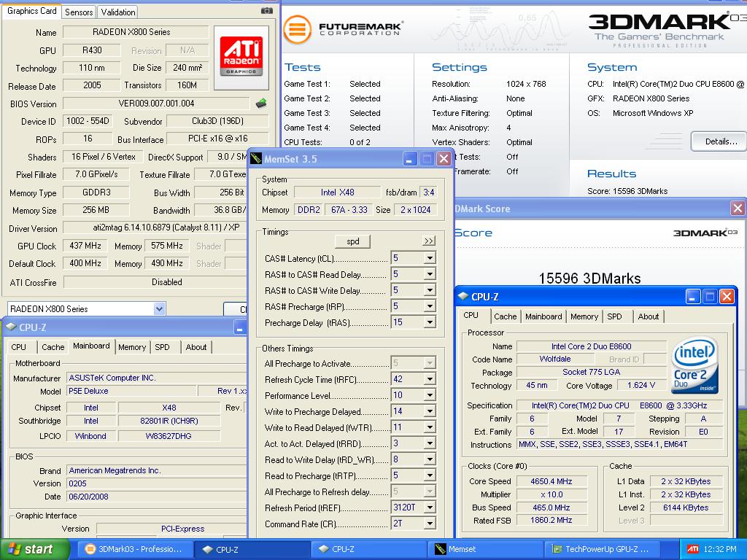Click the GPU-Z screenshot camera icon

[267, 10]
